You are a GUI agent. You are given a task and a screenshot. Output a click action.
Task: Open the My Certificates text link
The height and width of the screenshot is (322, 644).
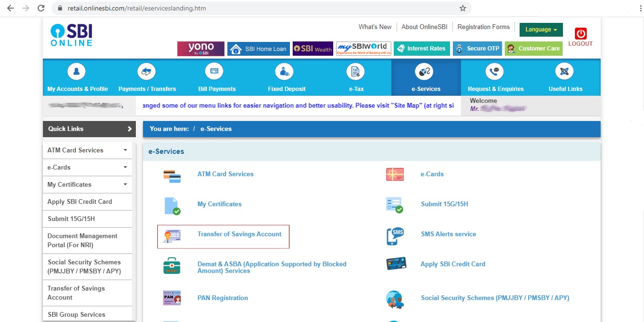point(219,204)
